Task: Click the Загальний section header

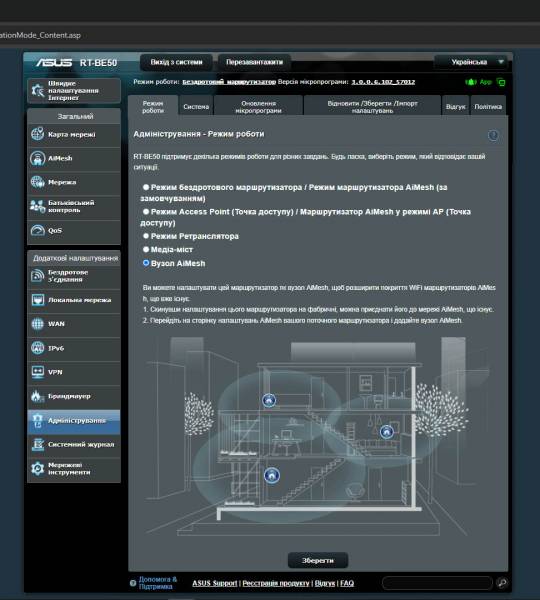Action: (75, 116)
